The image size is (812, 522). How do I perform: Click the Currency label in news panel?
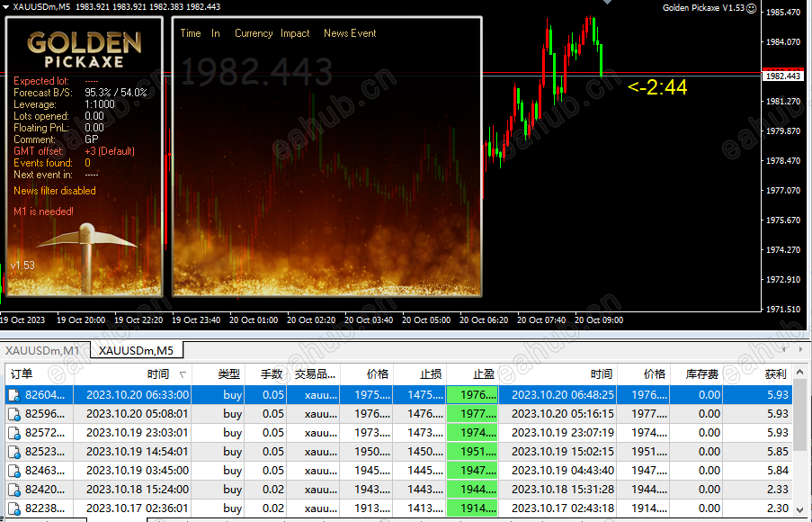(x=254, y=33)
